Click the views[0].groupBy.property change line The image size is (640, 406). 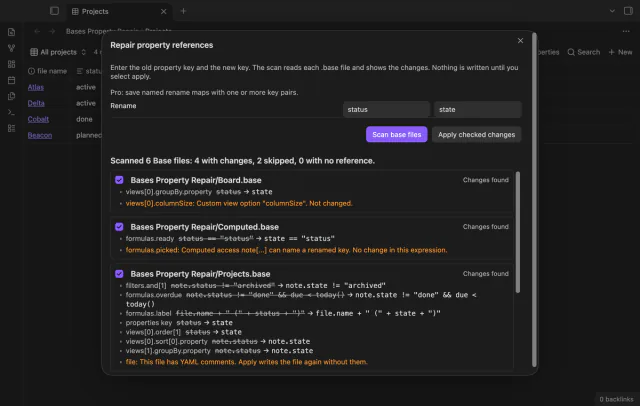coord(199,192)
